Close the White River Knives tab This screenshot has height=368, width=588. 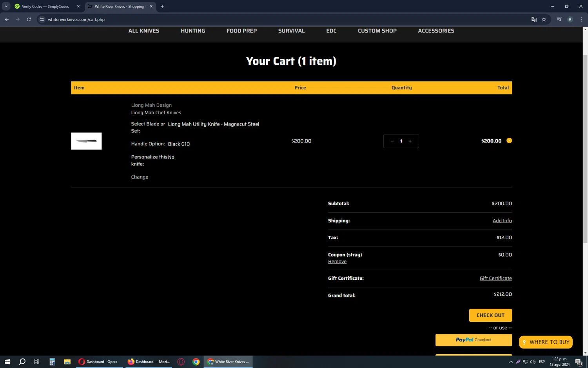point(151,6)
